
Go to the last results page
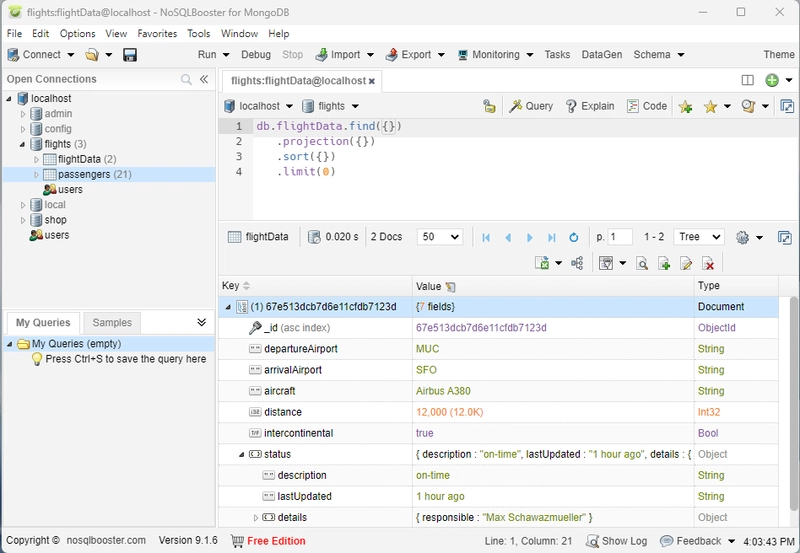point(552,237)
